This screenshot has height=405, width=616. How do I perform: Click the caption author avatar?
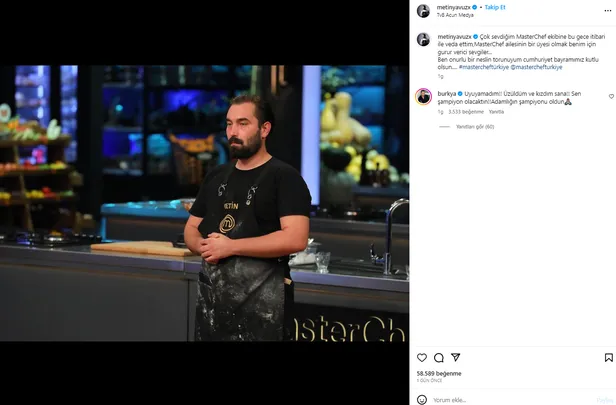pos(424,40)
